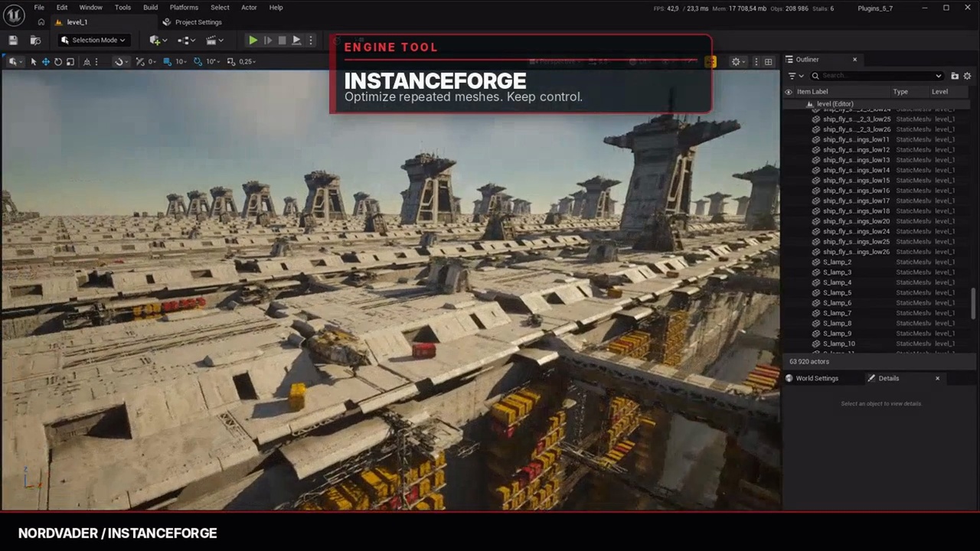The image size is (980, 551).
Task: Select the Scale gizmo tool
Action: point(70,62)
